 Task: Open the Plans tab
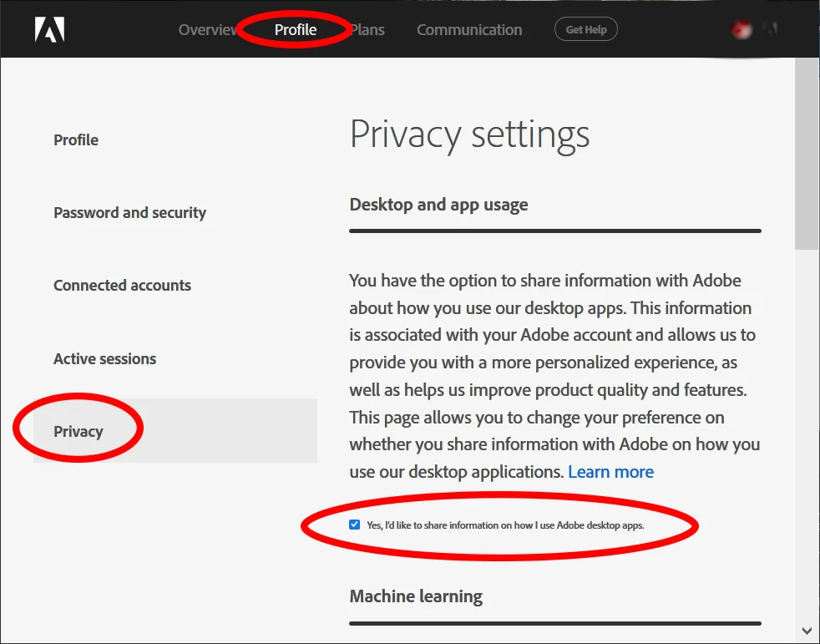(x=367, y=30)
